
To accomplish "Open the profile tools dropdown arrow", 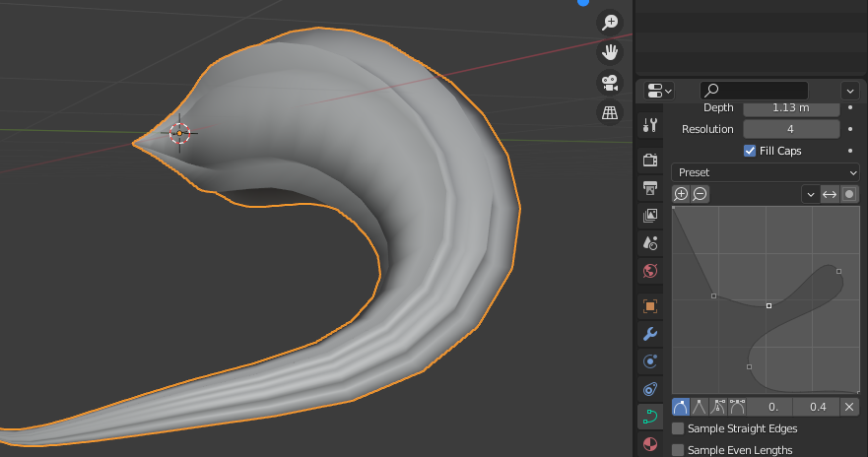I will coord(811,194).
